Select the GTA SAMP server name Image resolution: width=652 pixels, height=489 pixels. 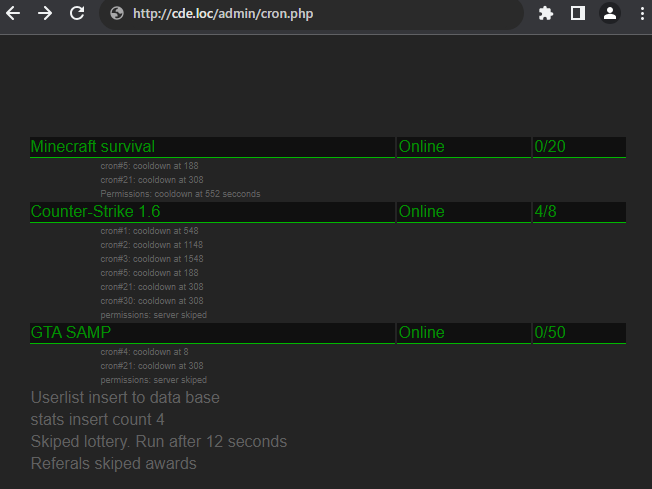click(71, 332)
